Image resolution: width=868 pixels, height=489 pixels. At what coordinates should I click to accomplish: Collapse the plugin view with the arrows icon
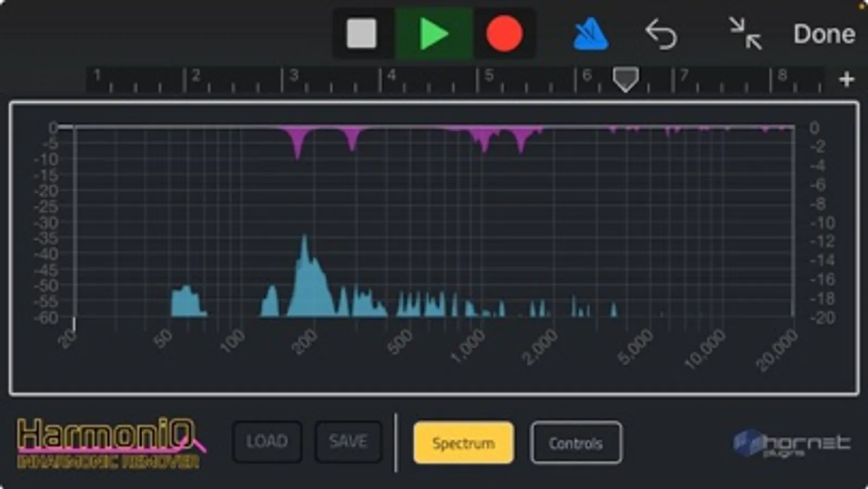point(745,34)
